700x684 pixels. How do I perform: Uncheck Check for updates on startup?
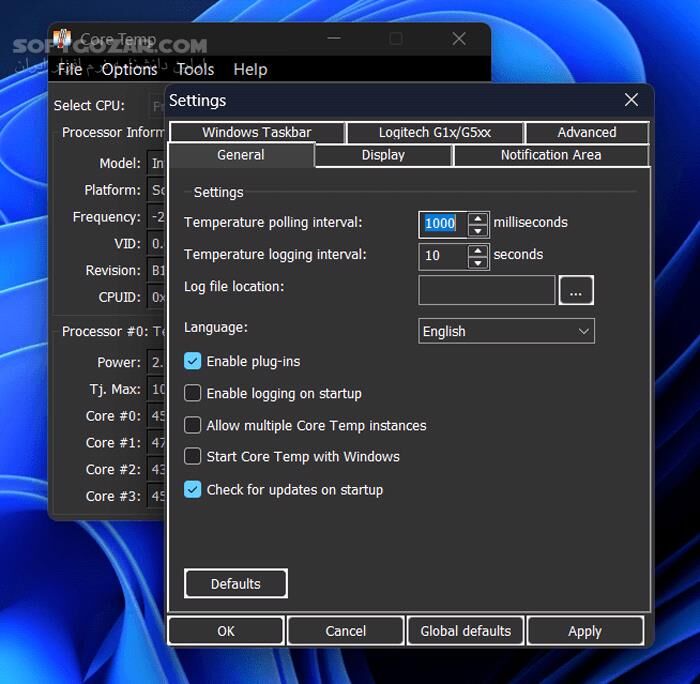coord(193,489)
